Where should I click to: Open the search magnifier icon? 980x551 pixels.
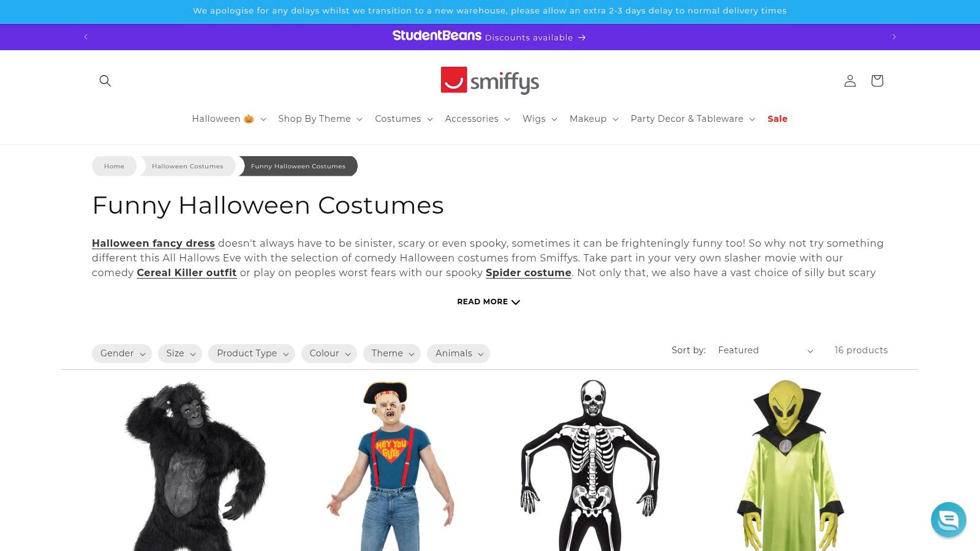pyautogui.click(x=105, y=81)
